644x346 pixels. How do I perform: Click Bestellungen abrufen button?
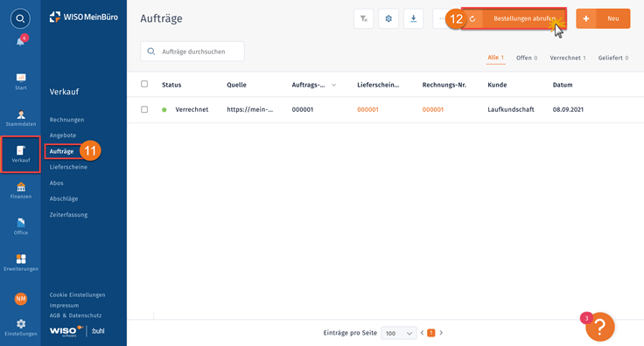coord(514,18)
